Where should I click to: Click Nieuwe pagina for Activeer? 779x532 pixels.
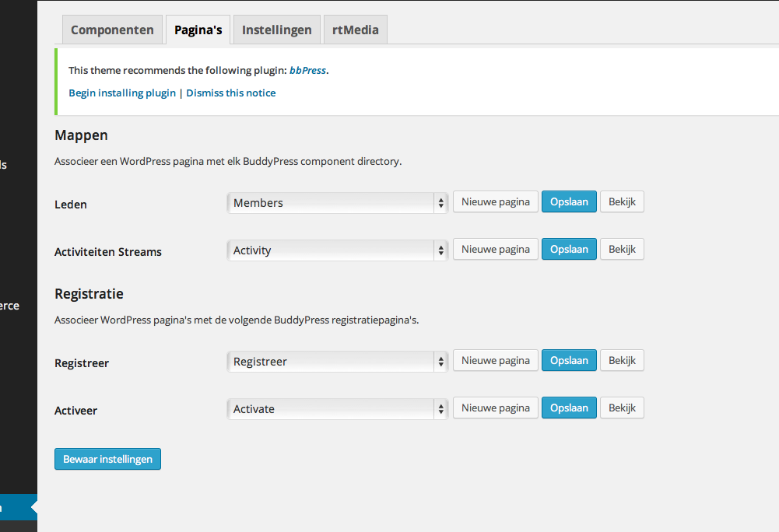coord(495,408)
